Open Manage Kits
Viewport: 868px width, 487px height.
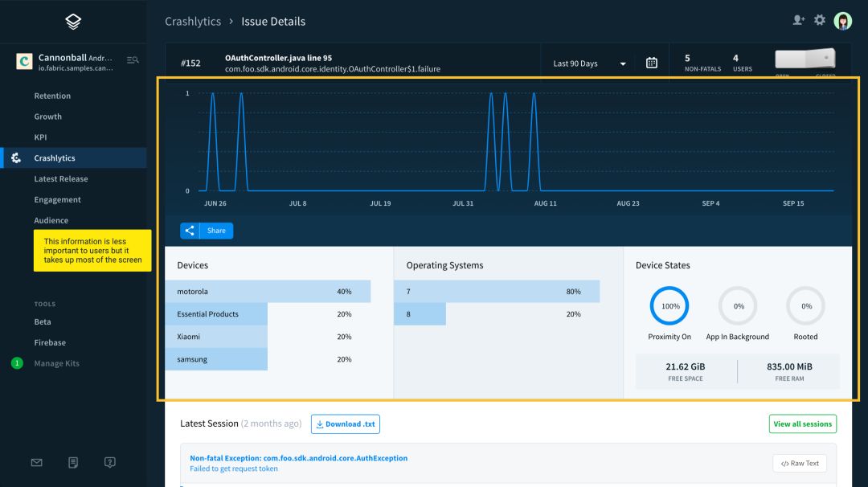tap(56, 363)
